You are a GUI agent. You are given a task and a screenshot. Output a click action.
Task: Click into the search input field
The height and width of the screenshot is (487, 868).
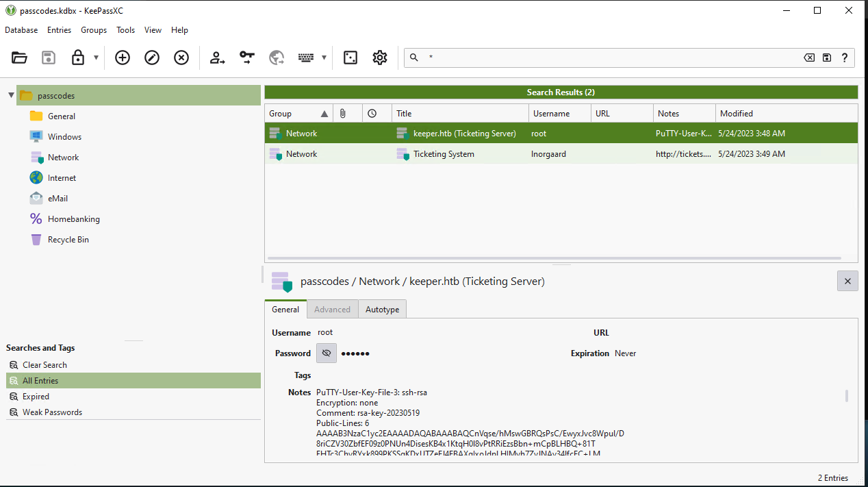[x=609, y=58]
